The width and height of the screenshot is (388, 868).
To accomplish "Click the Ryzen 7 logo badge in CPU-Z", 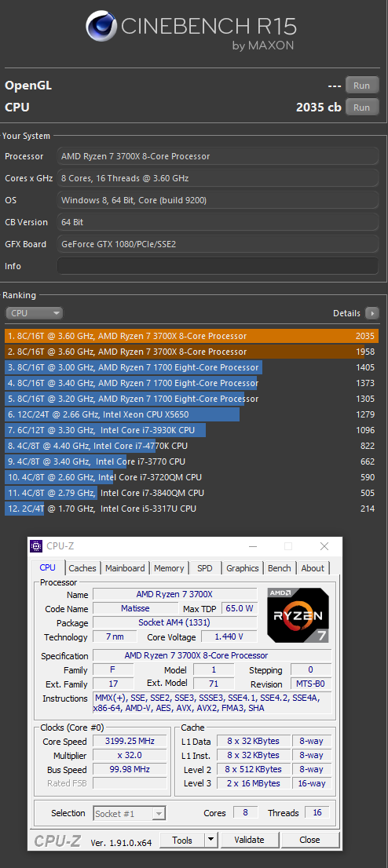I will click(298, 615).
